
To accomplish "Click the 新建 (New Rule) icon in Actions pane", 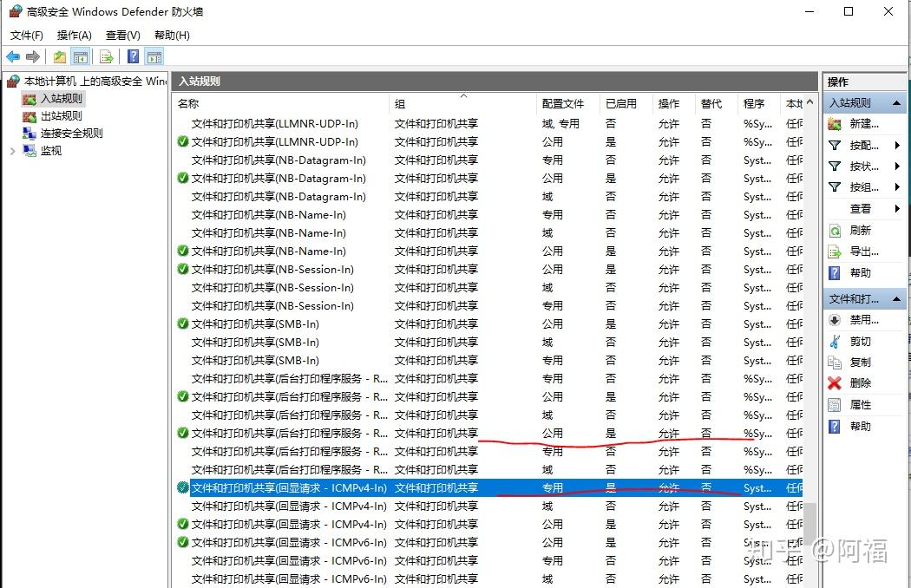I will (834, 124).
